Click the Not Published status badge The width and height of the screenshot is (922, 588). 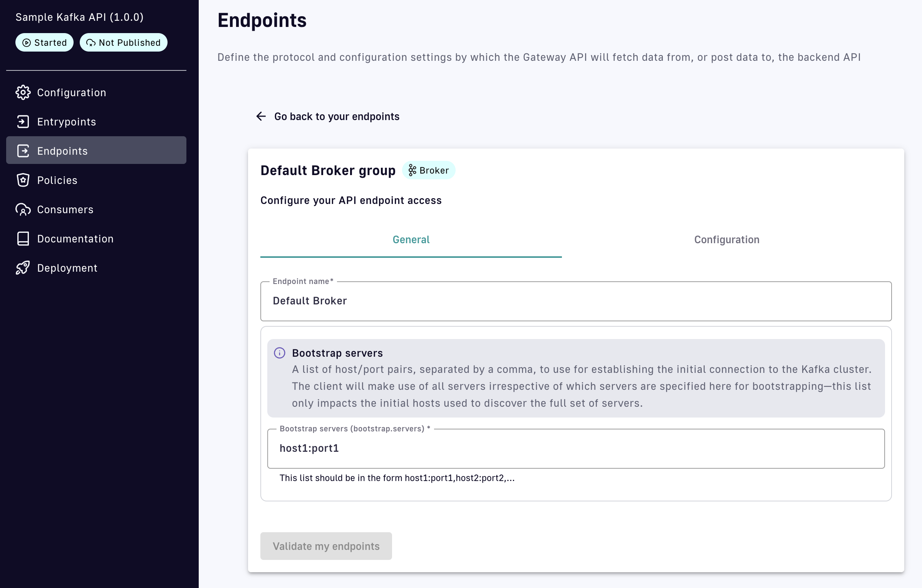click(x=123, y=42)
